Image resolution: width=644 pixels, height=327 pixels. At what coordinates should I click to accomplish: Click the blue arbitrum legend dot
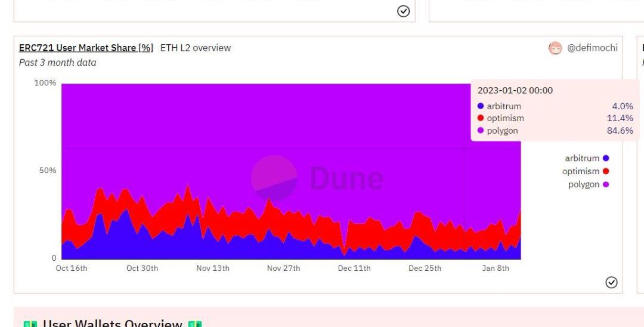pyautogui.click(x=606, y=158)
